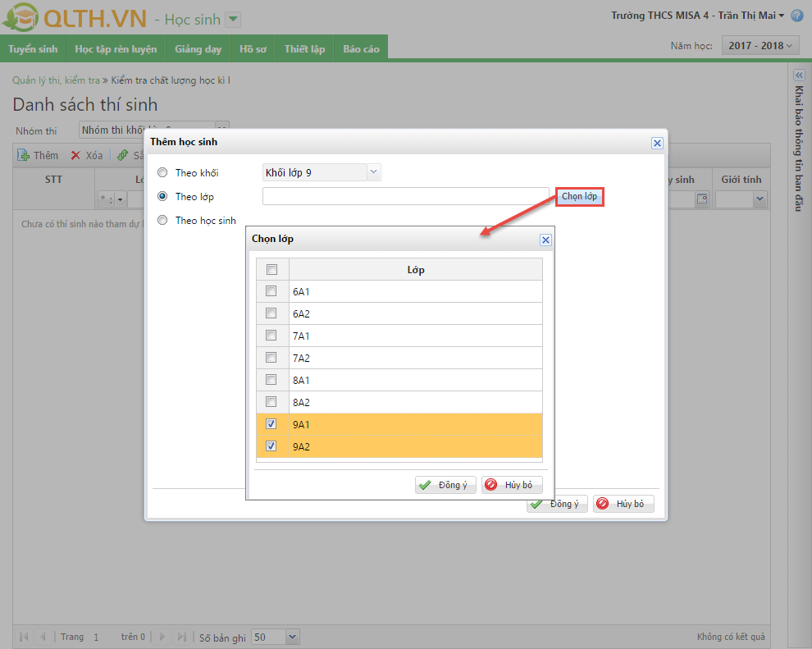Open the user account dropdown for Trần Thị Mai
812x649 pixels.
coord(782,16)
